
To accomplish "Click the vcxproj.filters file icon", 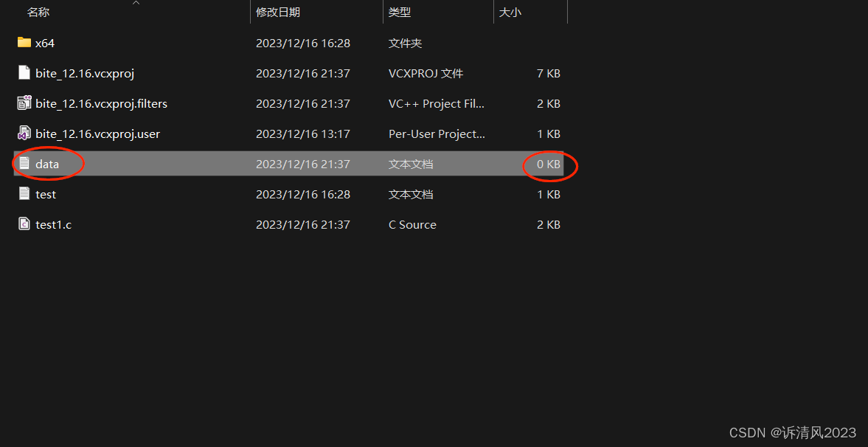I will click(x=24, y=103).
